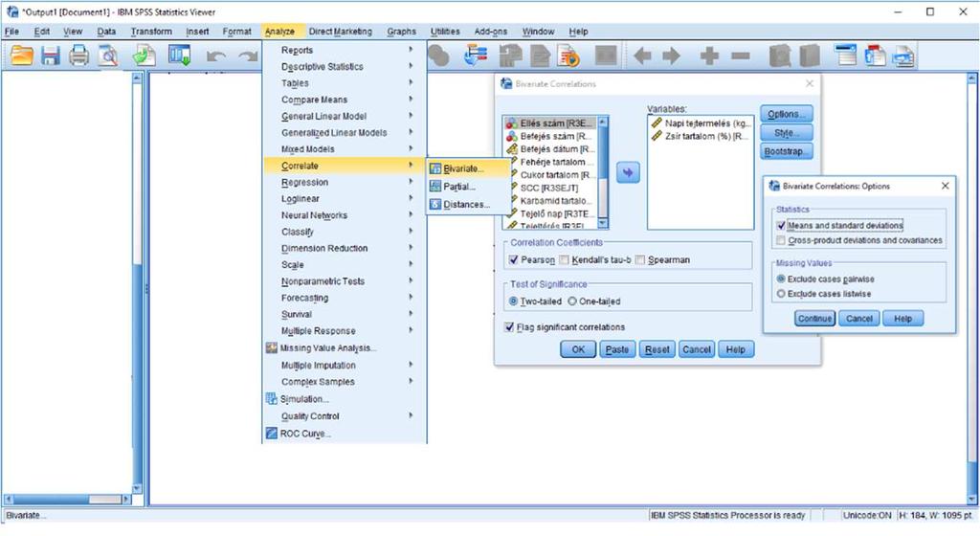Click the Expand plus toolbar icon
The image size is (980, 536).
709,56
